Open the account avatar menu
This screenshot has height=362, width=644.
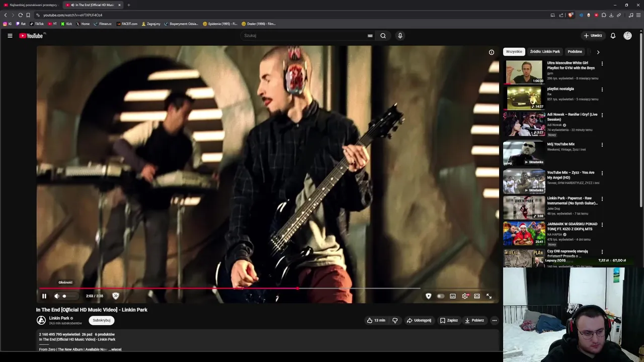click(x=627, y=36)
